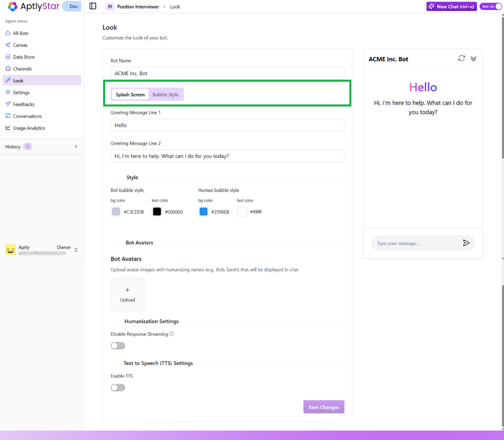Screen dimensions: 504x440
Task: Start a New Chat
Action: click(x=452, y=6)
